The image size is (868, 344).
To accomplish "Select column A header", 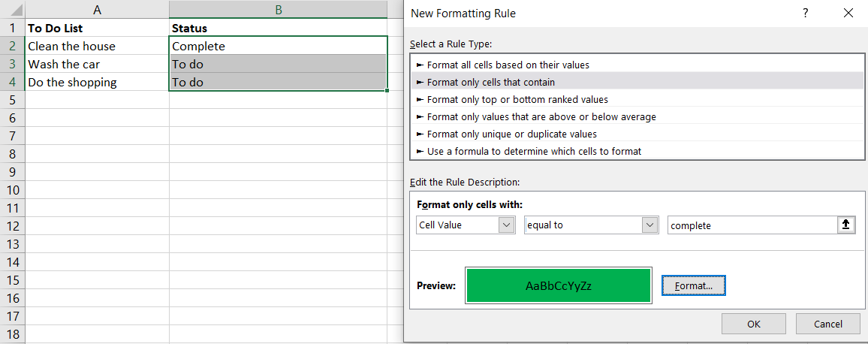I will pyautogui.click(x=98, y=10).
